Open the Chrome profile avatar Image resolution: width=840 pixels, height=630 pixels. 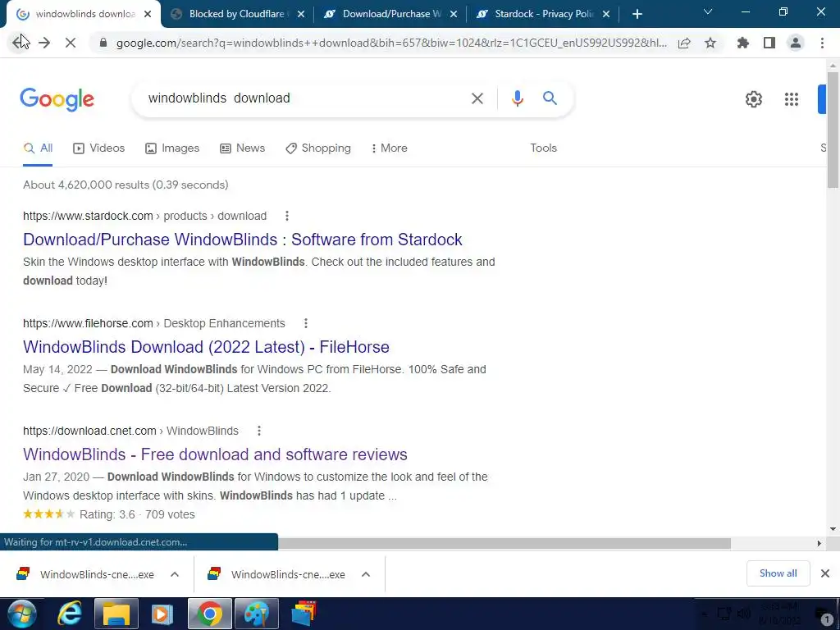coord(796,43)
